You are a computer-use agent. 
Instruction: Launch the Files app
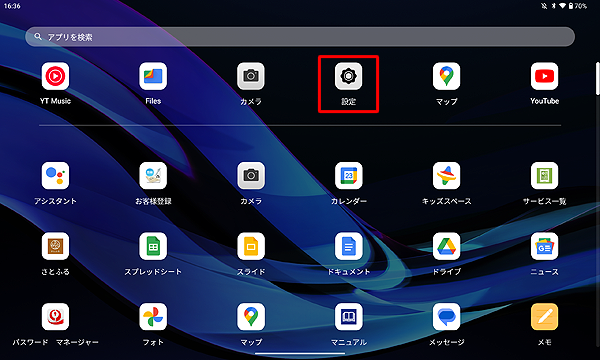tap(153, 76)
